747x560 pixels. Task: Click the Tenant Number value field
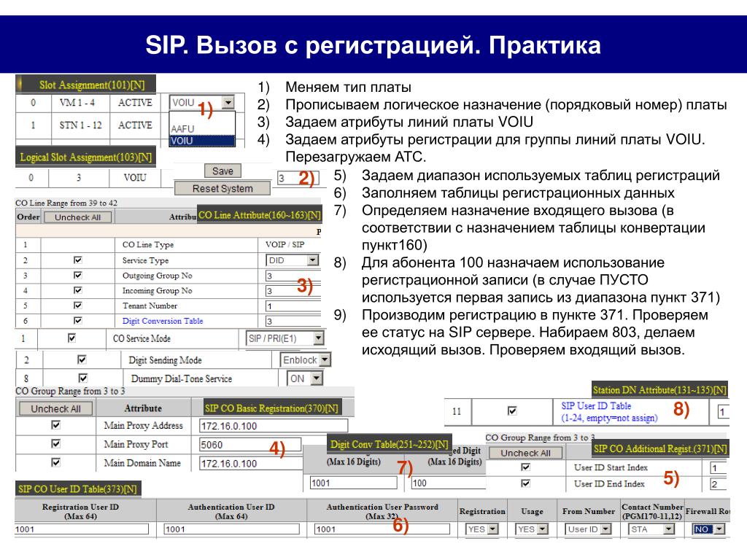[x=293, y=306]
